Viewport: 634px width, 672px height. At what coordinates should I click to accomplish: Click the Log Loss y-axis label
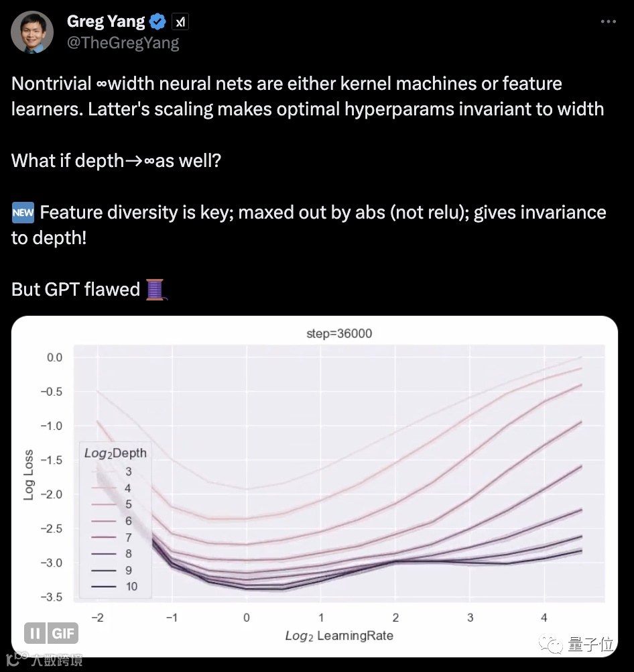click(29, 473)
